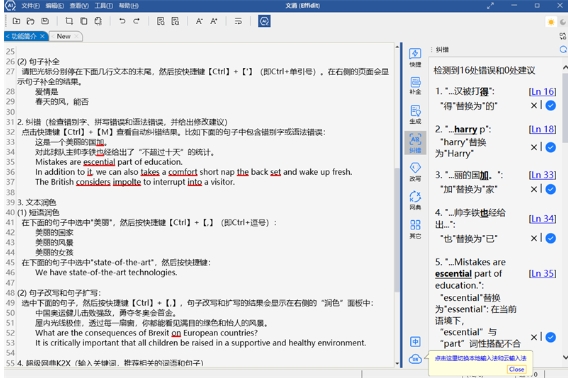The image size is (568, 379).
Task: Open the 纠错 error-check sidebar panel
Action: point(415,143)
